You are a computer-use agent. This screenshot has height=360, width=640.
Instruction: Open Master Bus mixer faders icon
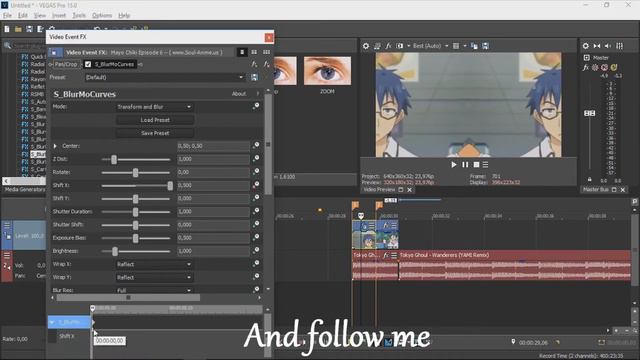coord(619,46)
